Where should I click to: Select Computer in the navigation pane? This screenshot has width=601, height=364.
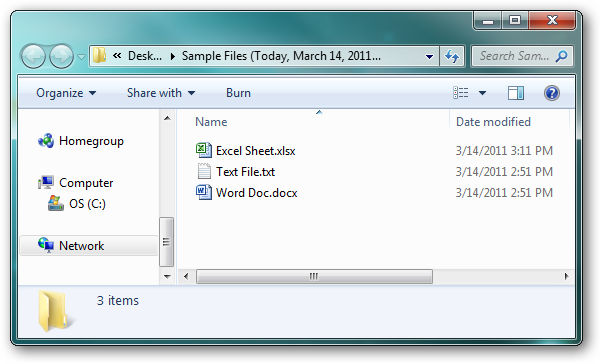(x=86, y=183)
